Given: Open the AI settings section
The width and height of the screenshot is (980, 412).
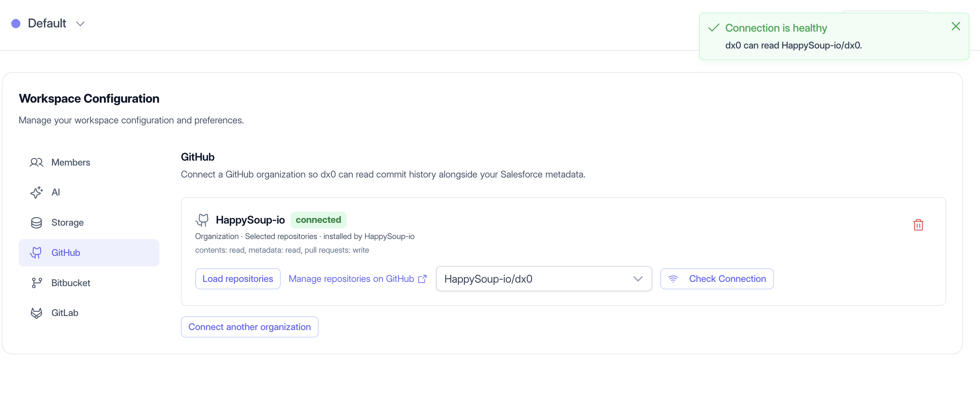Looking at the screenshot, I should [89, 192].
